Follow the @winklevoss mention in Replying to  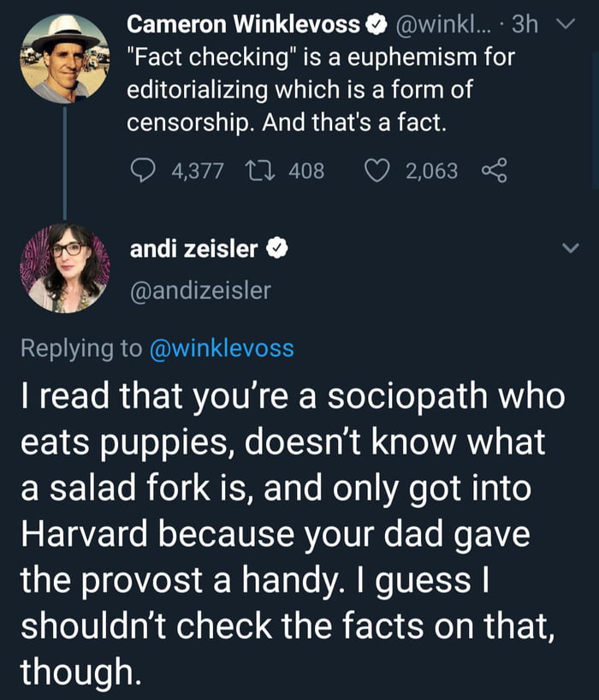pos(222,348)
